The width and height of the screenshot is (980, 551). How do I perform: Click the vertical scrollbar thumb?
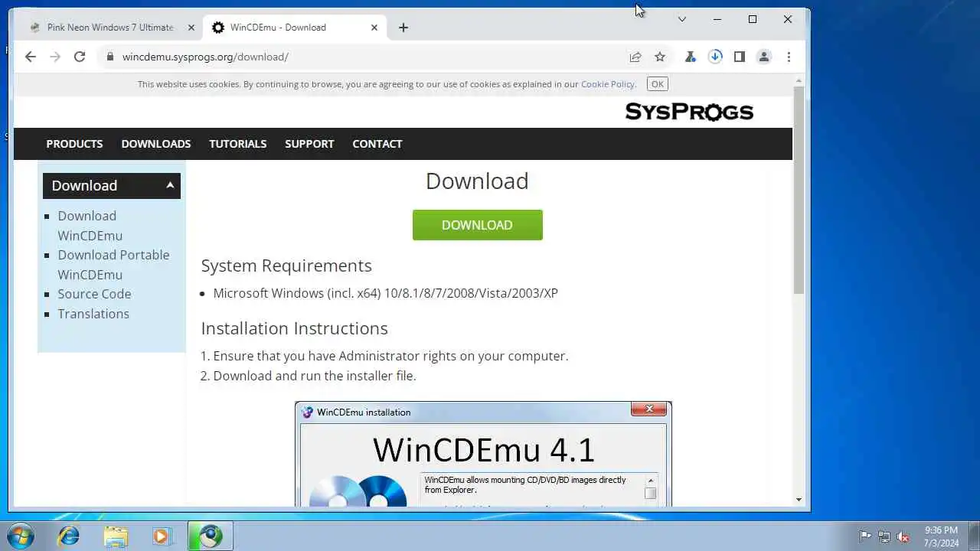[799, 190]
